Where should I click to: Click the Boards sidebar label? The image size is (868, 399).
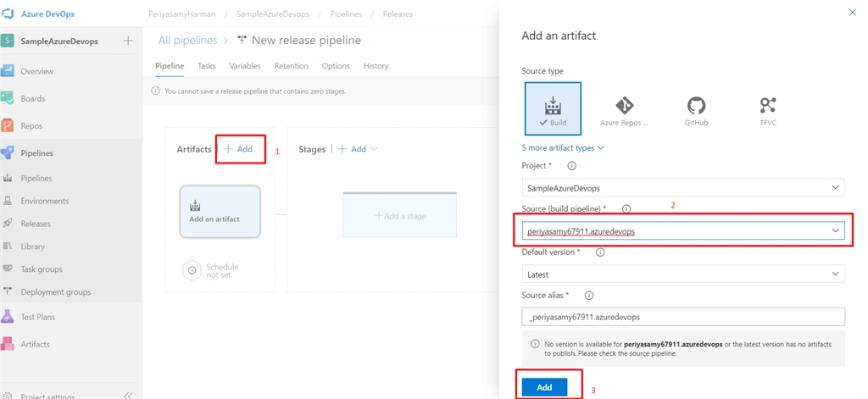(33, 98)
